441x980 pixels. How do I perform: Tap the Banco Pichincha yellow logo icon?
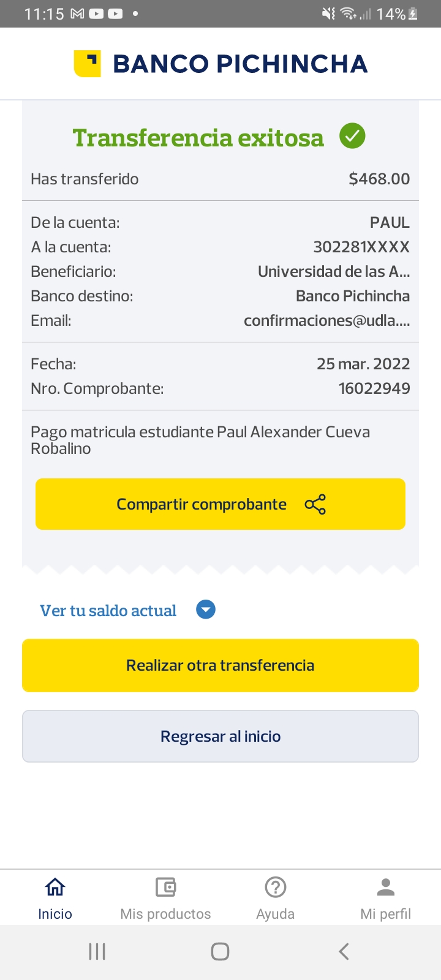coord(87,64)
